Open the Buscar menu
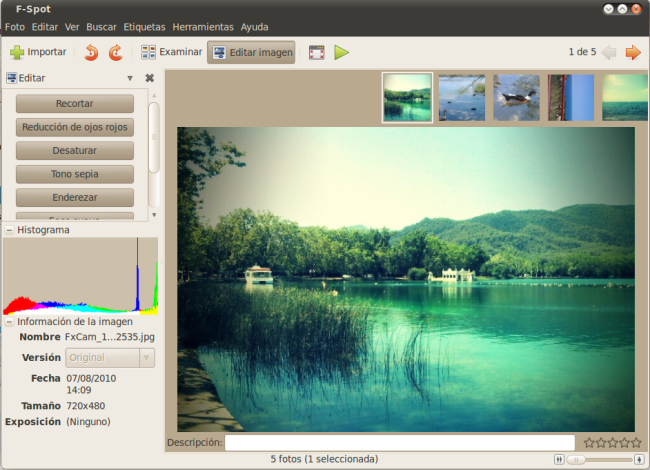This screenshot has height=470, width=650. coord(101,27)
